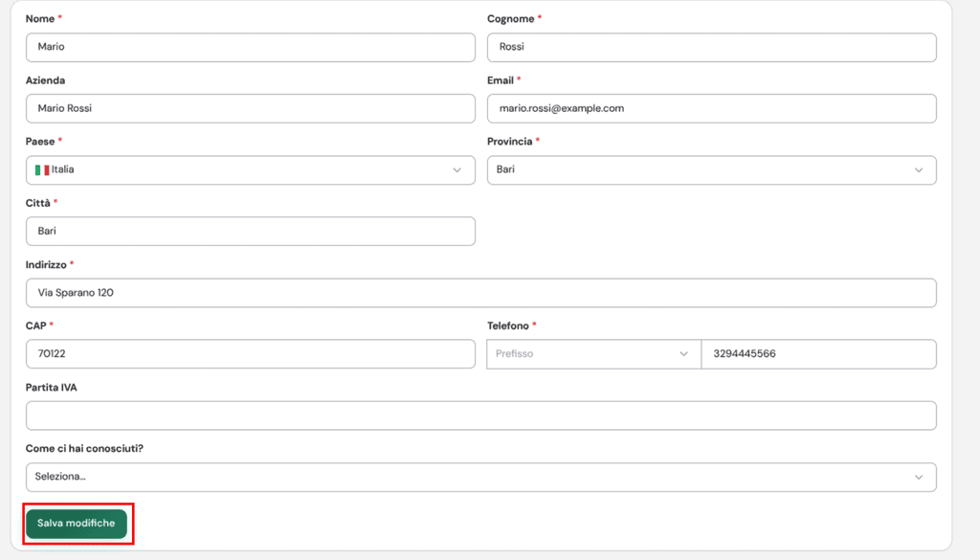Open the Paese dropdown showing Italia
Image resolution: width=980 pixels, height=560 pixels.
click(x=250, y=170)
